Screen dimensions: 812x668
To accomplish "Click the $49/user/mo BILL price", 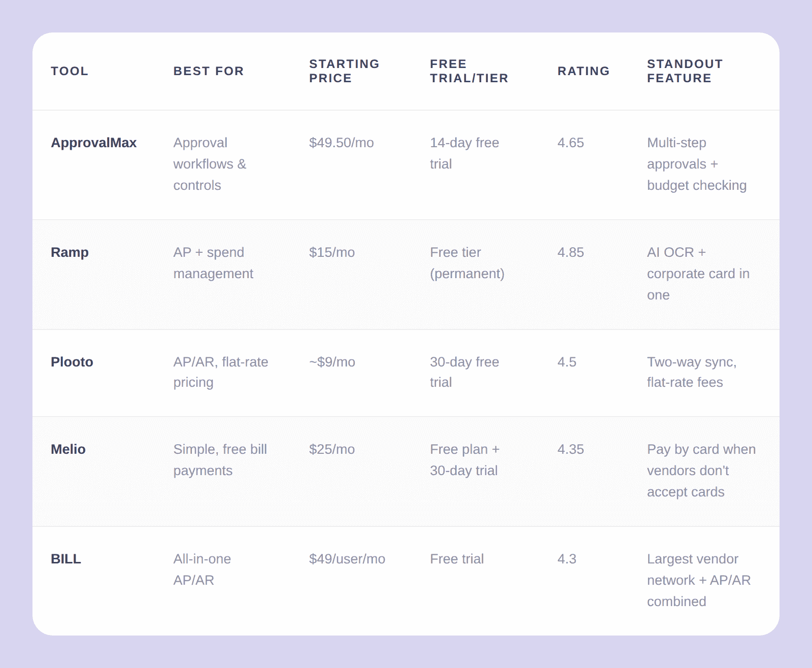I will (x=347, y=559).
